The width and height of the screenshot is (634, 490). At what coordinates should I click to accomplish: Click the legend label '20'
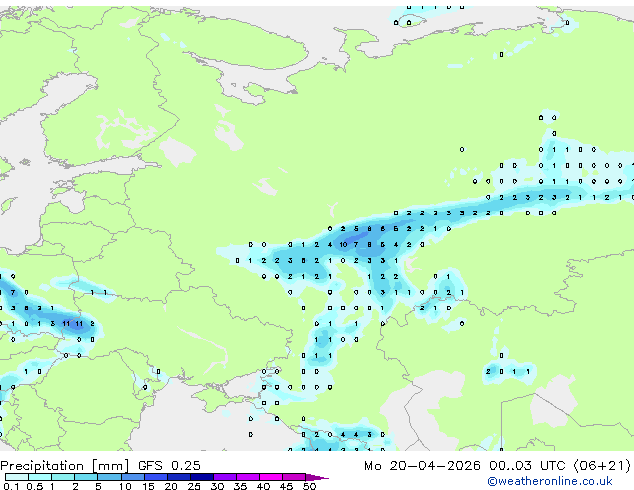[x=171, y=486]
